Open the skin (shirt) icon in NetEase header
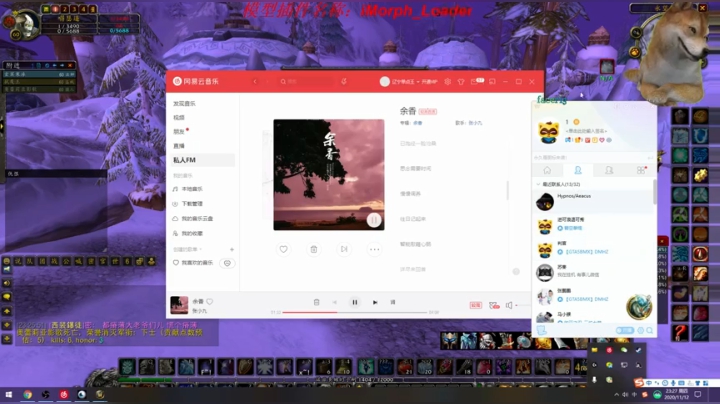 [461, 82]
